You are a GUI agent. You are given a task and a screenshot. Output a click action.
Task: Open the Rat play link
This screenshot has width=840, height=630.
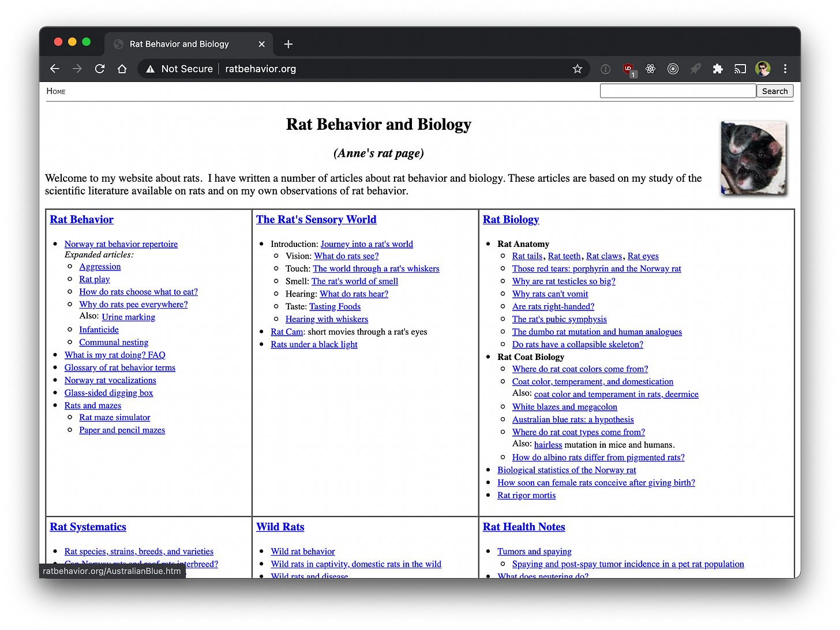95,279
